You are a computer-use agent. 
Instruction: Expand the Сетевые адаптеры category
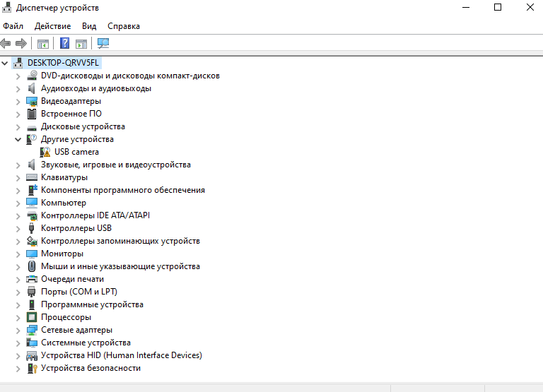(x=18, y=330)
